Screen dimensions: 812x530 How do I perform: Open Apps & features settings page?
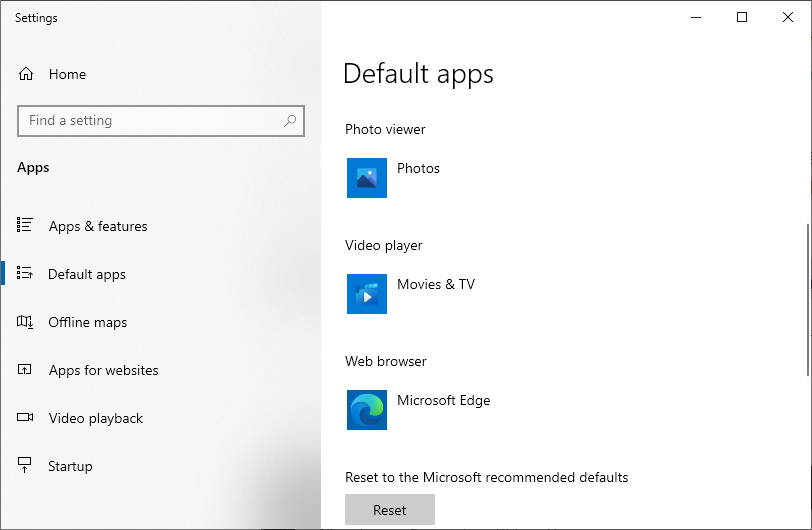coord(98,226)
